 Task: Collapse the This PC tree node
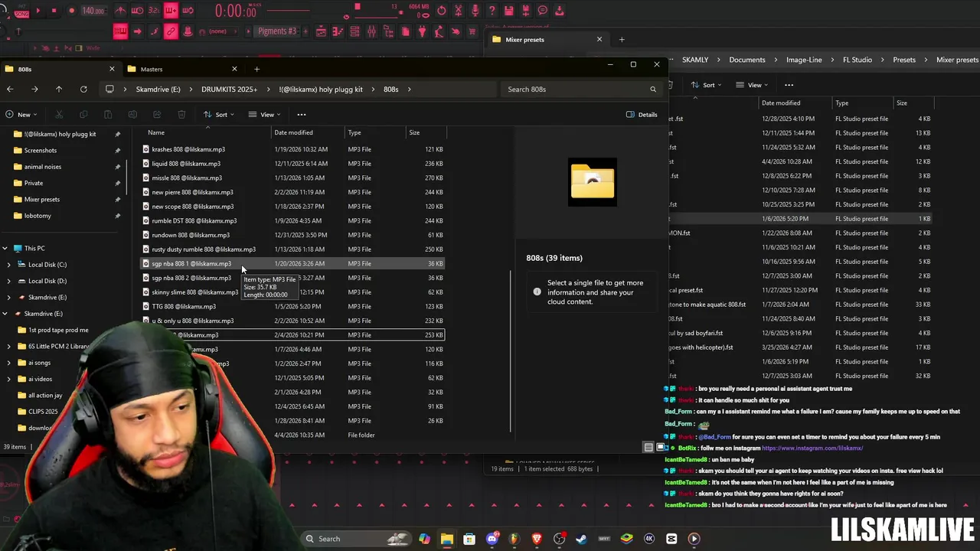[5, 248]
